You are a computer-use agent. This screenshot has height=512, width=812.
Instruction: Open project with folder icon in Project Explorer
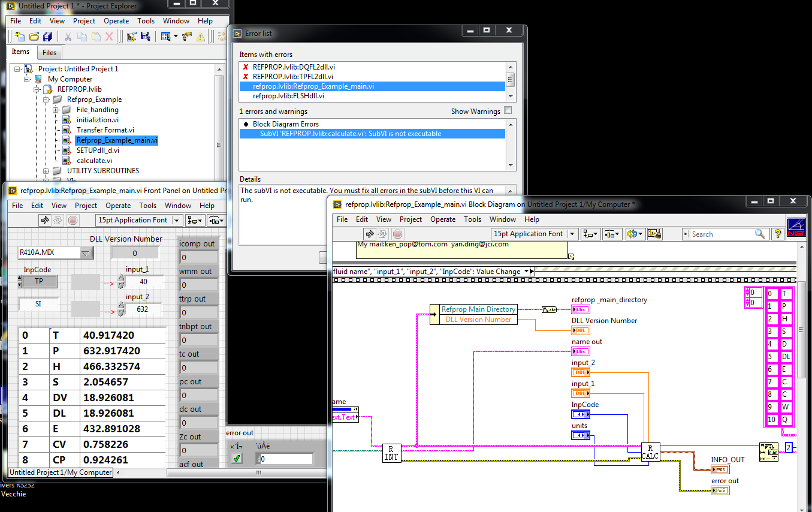point(34,37)
